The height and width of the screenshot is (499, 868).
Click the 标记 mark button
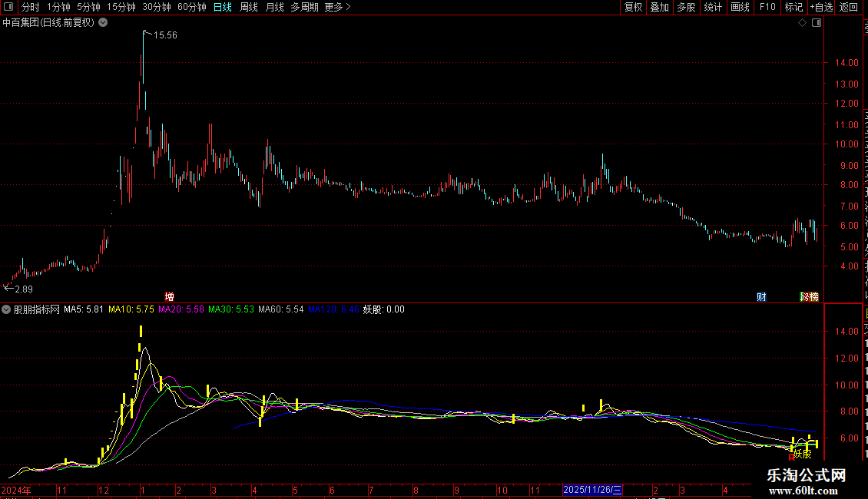[x=793, y=7]
